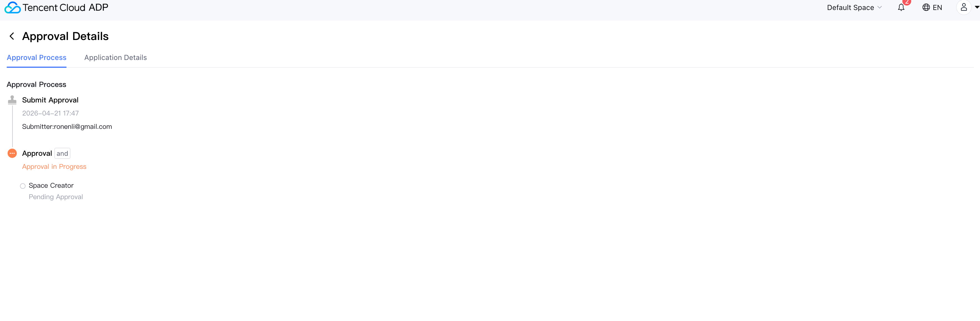980x321 pixels.
Task: Click the Submit Approval step title
Action: 50,100
